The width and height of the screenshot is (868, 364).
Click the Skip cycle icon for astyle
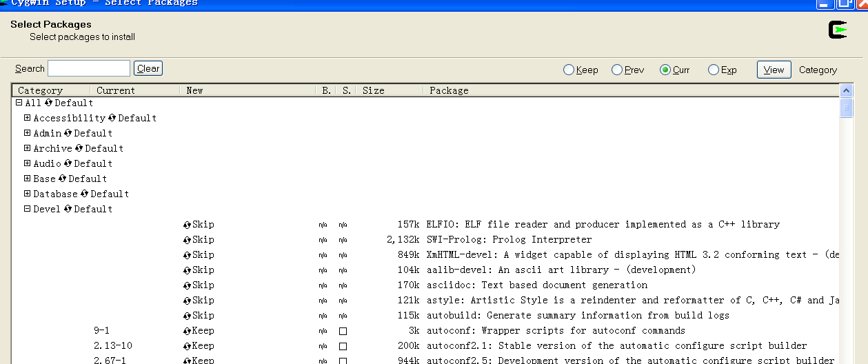tap(187, 301)
